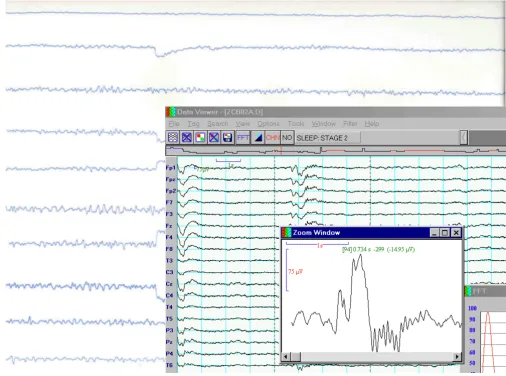506x376 pixels.
Task: Open the Tools menu
Action: pyautogui.click(x=296, y=124)
